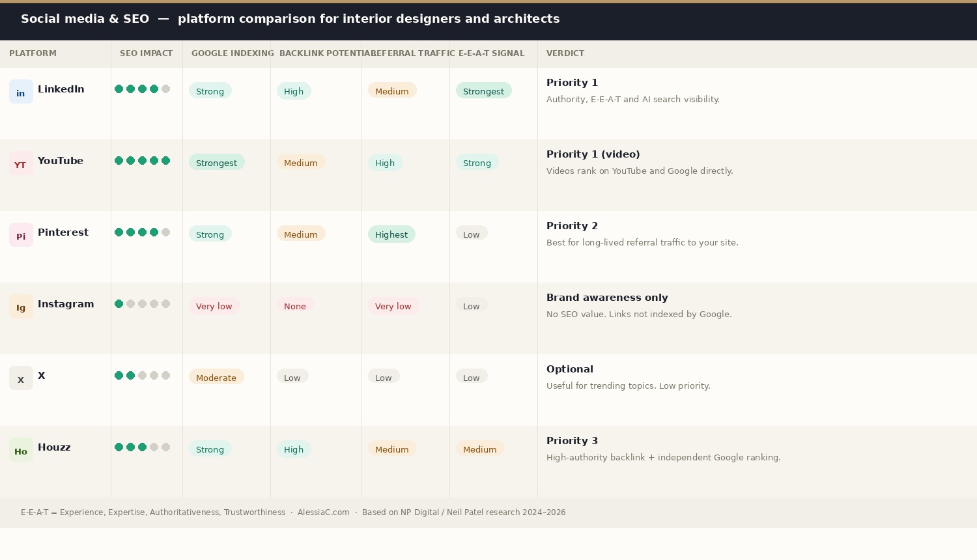Image resolution: width=977 pixels, height=560 pixels.
Task: Click the Houzz platform name
Action: (x=54, y=447)
